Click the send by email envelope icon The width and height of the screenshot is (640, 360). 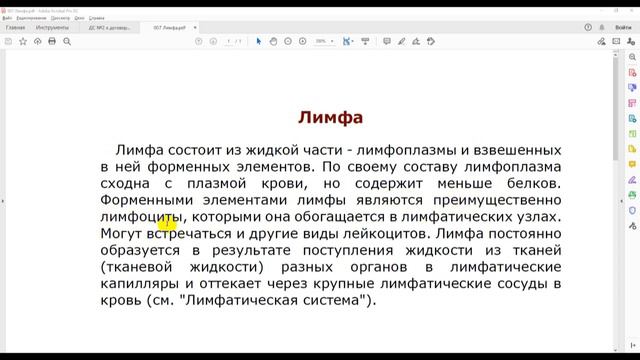pos(616,41)
